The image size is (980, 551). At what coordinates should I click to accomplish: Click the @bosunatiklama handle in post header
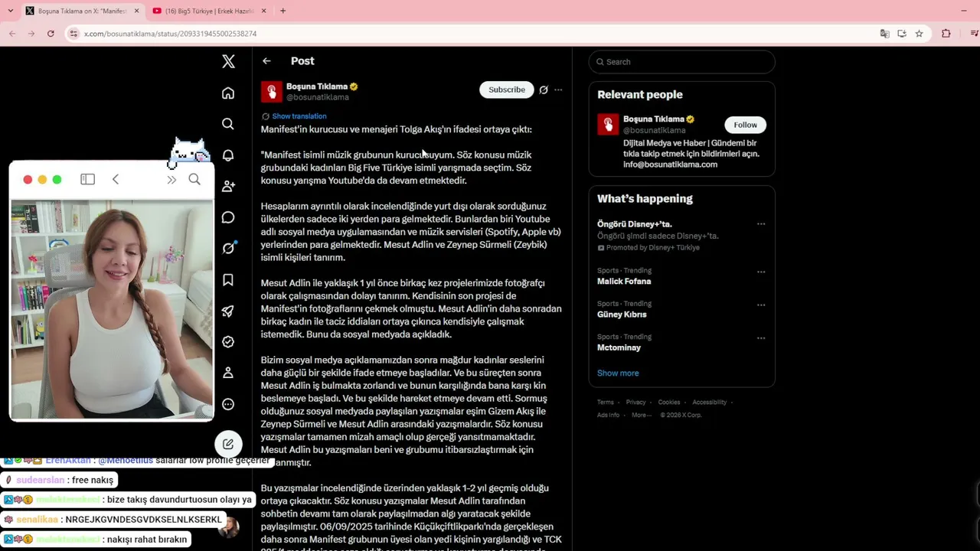pyautogui.click(x=318, y=98)
